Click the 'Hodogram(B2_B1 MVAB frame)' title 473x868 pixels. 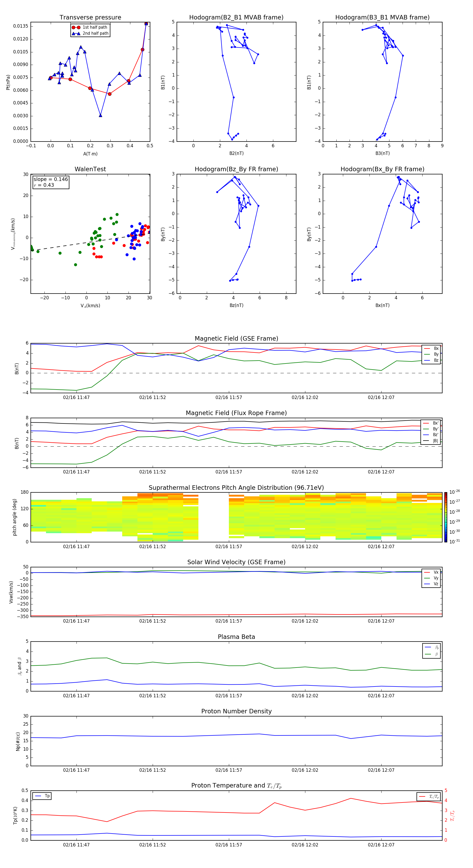236,18
